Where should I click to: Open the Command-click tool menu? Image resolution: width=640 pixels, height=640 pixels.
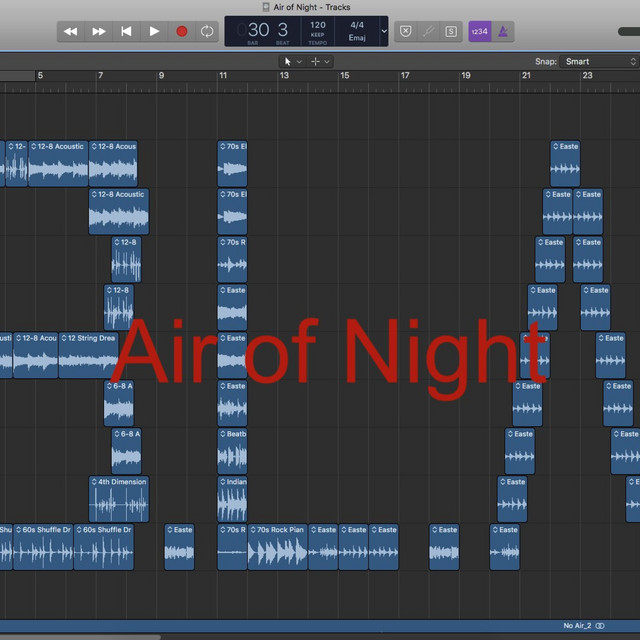pyautogui.click(x=321, y=61)
